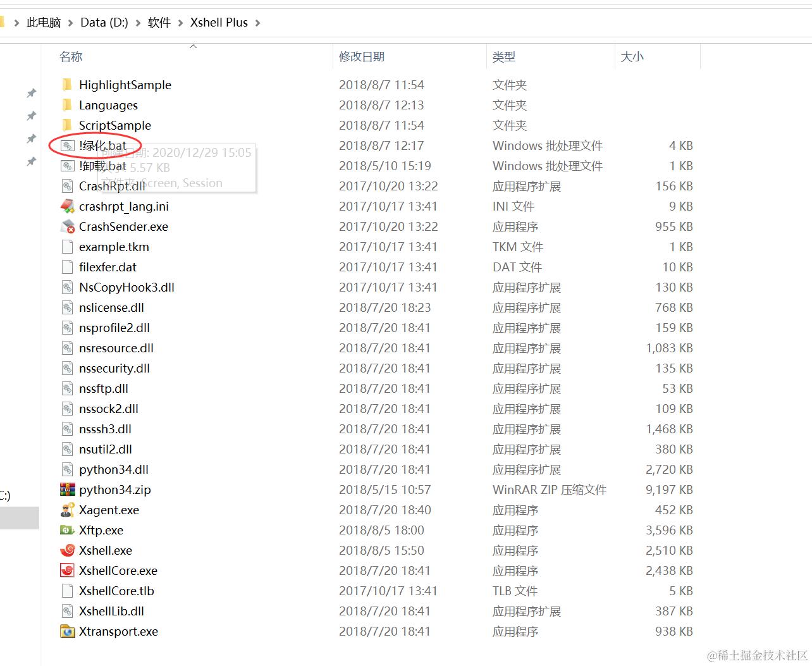Click the nssecurity.dll file icon

(x=67, y=368)
